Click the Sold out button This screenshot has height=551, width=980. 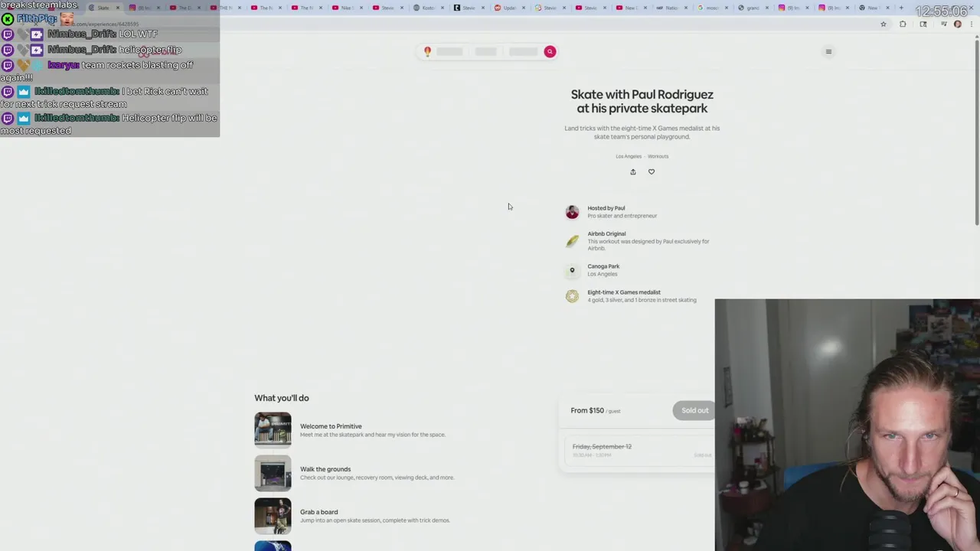tap(694, 411)
